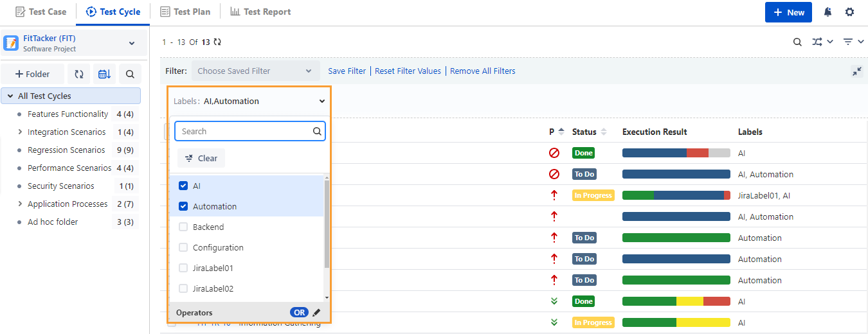868x334 pixels.
Task: Select Performance Scenarios folder
Action: [69, 168]
